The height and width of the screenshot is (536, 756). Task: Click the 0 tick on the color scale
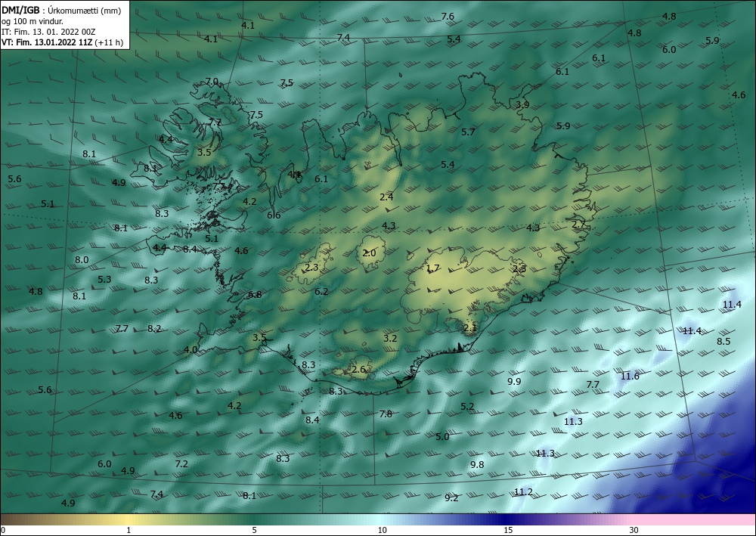(3, 530)
